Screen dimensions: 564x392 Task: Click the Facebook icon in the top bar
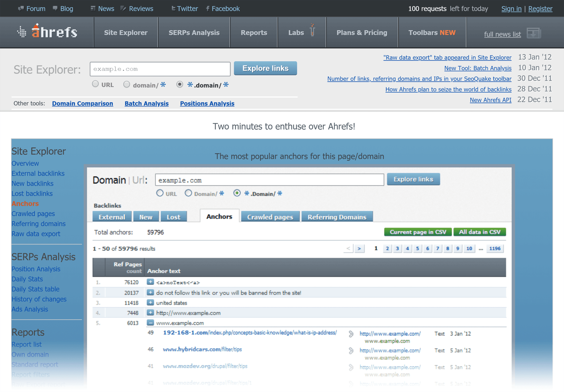click(x=207, y=8)
